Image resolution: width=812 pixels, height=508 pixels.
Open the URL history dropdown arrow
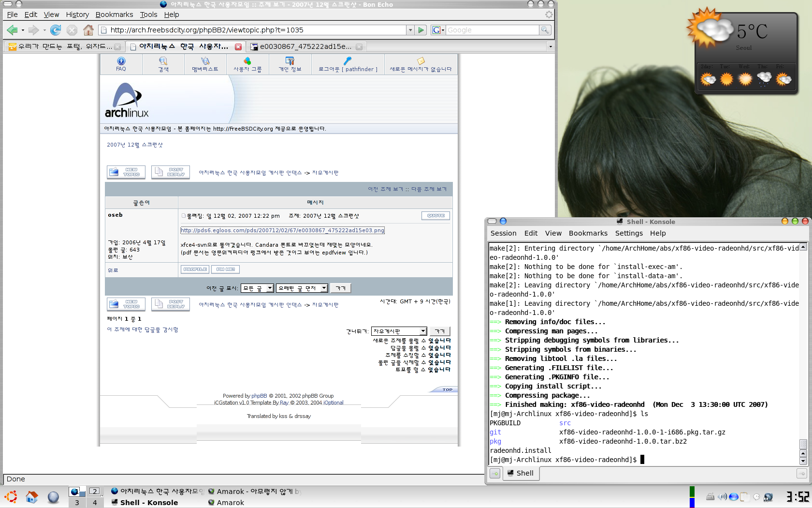[x=410, y=30]
